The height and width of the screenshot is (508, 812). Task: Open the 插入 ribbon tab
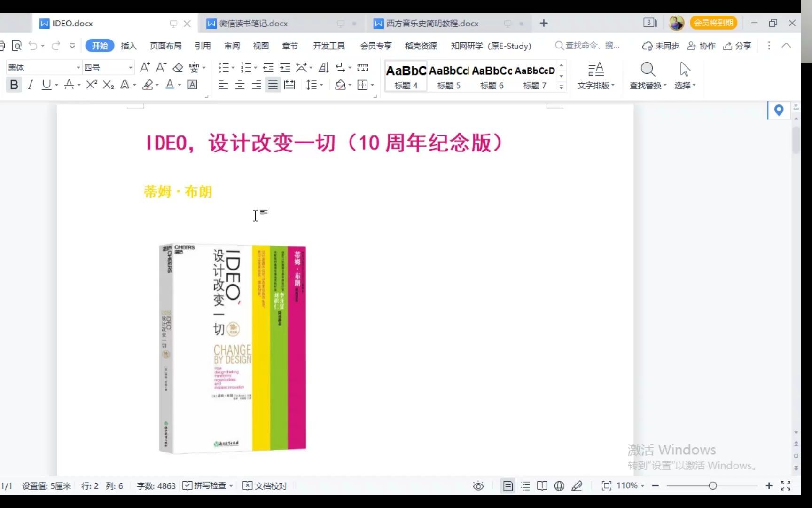coord(128,46)
